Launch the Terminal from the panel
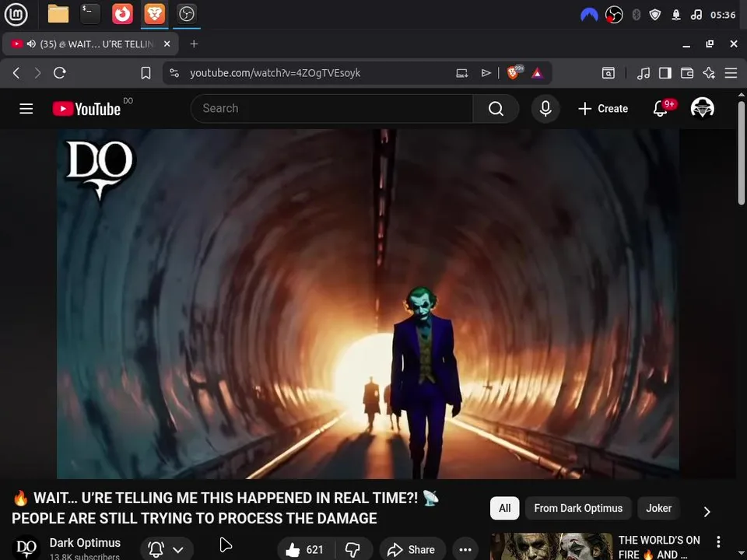The height and width of the screenshot is (560, 747). (x=90, y=14)
